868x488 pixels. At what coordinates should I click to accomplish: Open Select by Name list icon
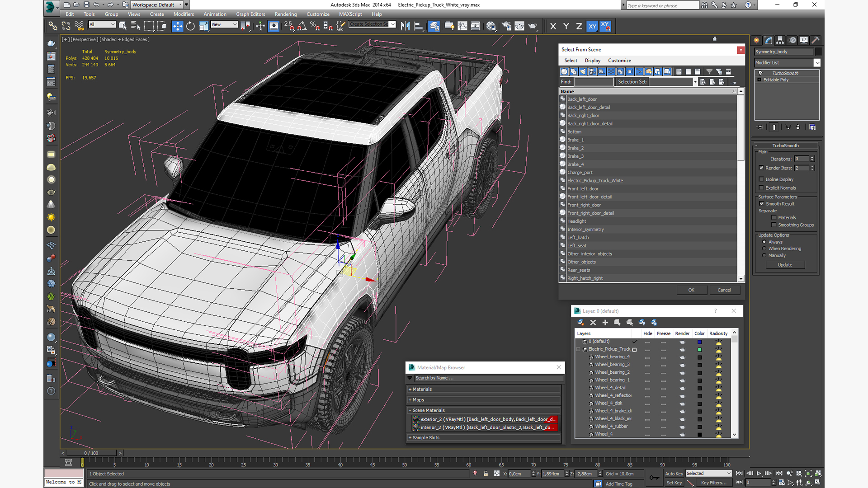click(x=135, y=26)
